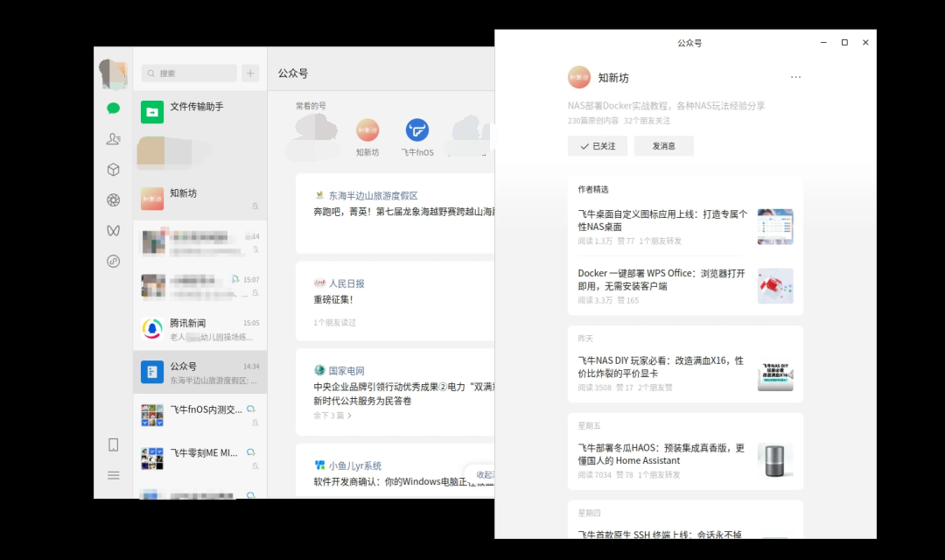The width and height of the screenshot is (945, 560).
Task: Click the 人民日报 small logo icon
Action: [x=319, y=283]
